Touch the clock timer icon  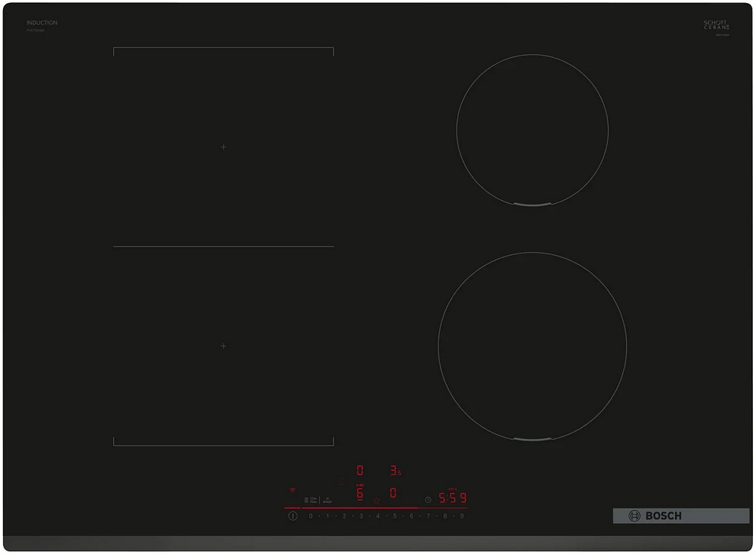click(x=428, y=499)
